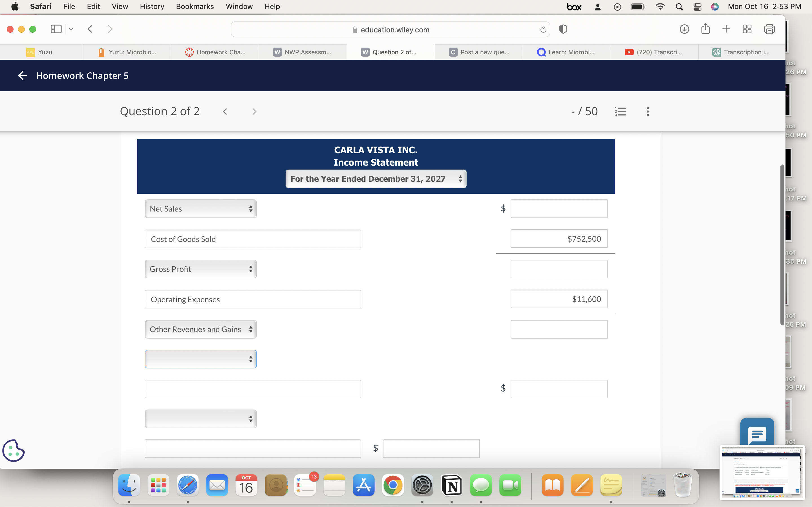Open Notion from the Dock
This screenshot has width=812, height=507.
(x=451, y=485)
